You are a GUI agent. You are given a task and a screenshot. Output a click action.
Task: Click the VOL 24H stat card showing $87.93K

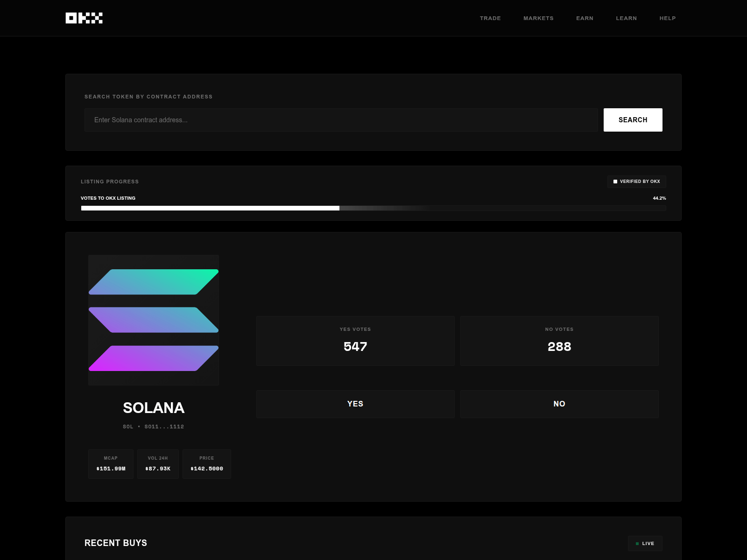[157, 464]
